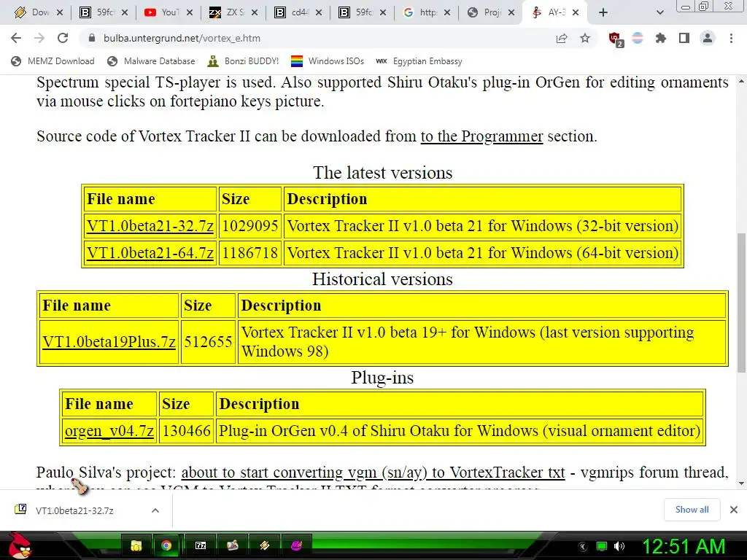Click 'The latest versions' table caption
747x560 pixels.
(382, 172)
